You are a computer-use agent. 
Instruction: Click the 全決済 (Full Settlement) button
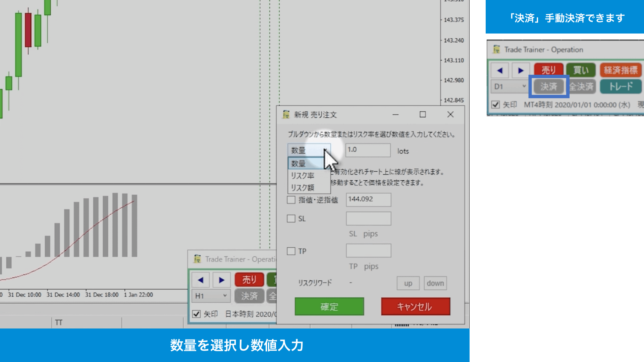pyautogui.click(x=581, y=86)
